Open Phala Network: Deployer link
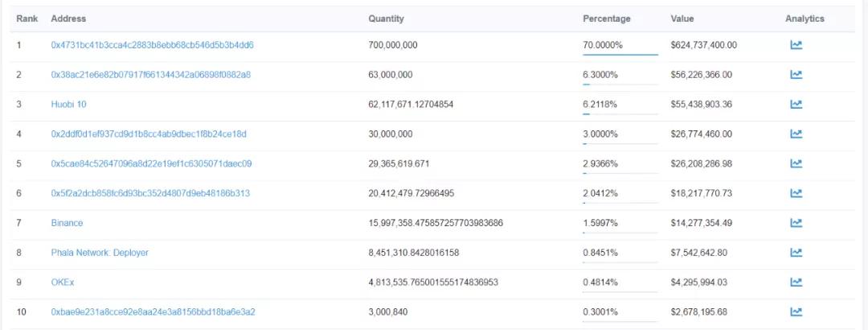Viewport: 868px width, 330px height. point(100,253)
